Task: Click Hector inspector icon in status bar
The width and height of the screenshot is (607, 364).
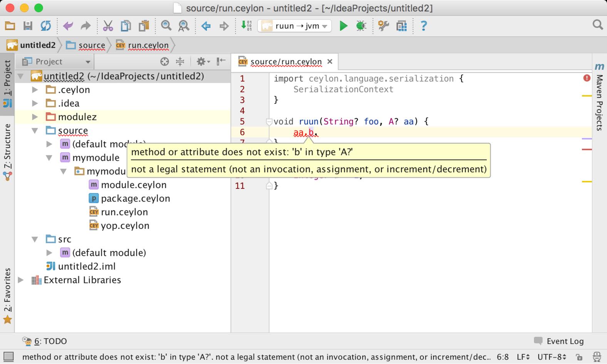Action: point(597,357)
